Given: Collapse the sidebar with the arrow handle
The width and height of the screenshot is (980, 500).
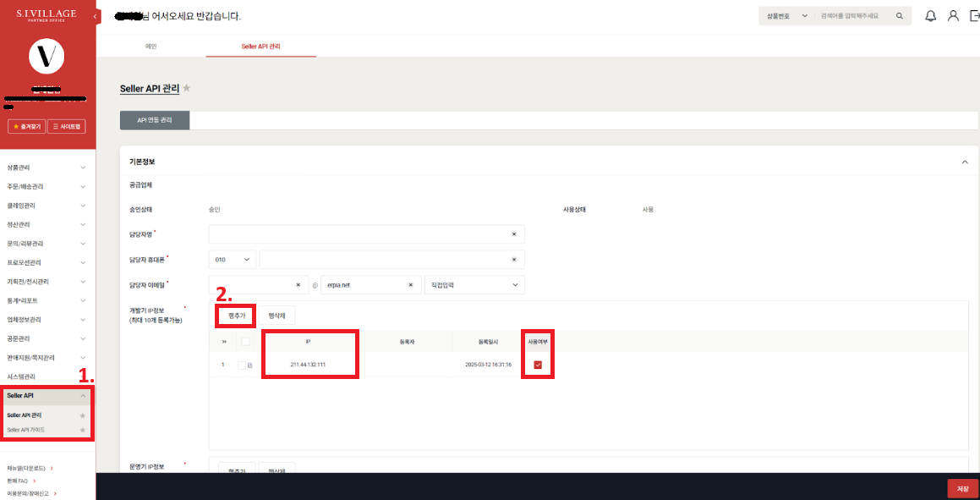Looking at the screenshot, I should [x=96, y=16].
